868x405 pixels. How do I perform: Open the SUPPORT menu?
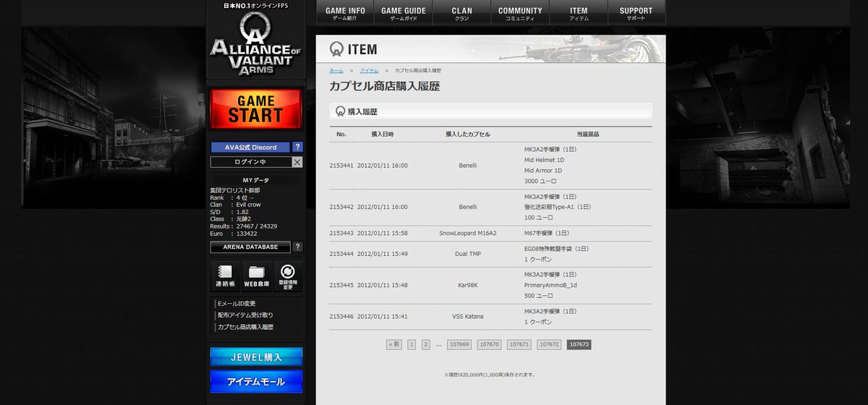click(x=637, y=13)
